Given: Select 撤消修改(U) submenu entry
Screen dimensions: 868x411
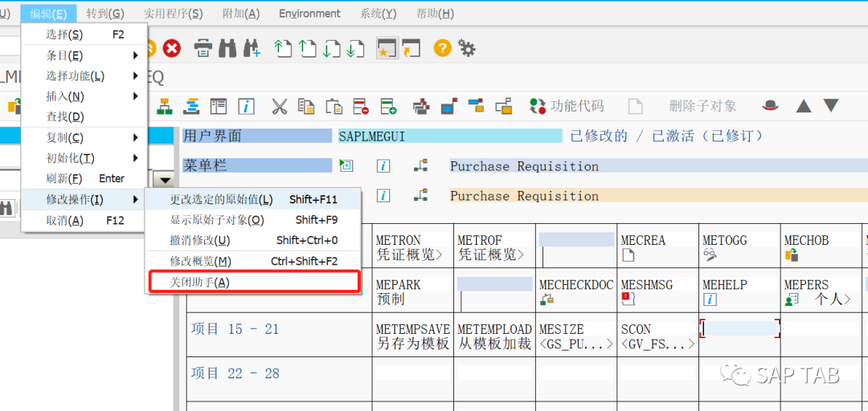Looking at the screenshot, I should 253,240.
